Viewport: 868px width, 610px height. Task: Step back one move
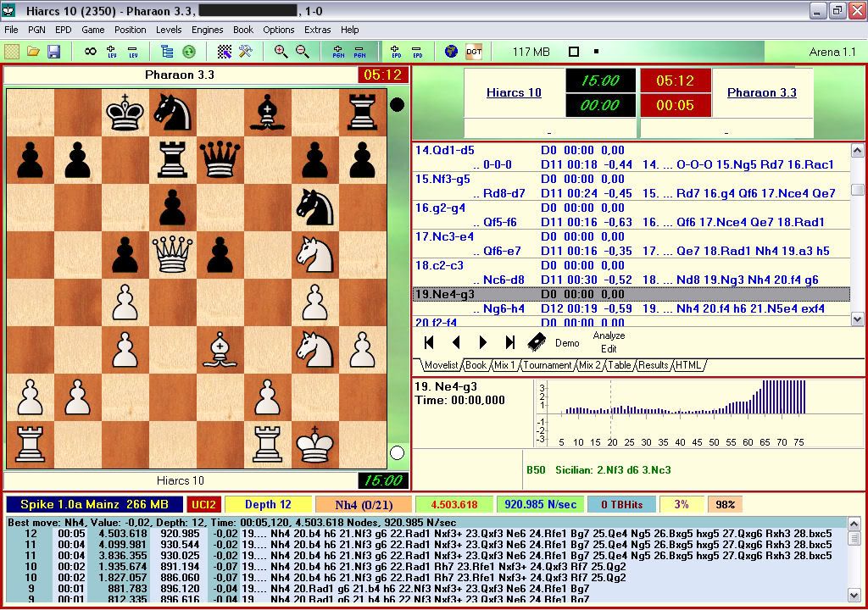pos(455,342)
